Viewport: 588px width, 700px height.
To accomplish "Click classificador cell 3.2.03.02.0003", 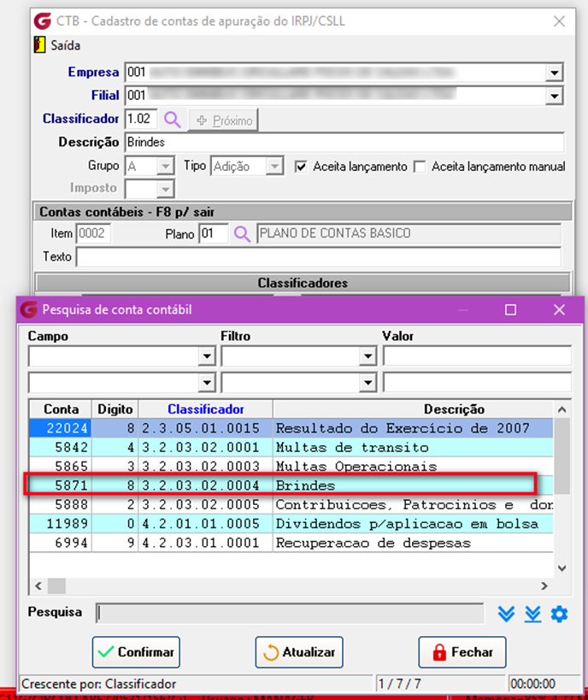I will (205, 467).
